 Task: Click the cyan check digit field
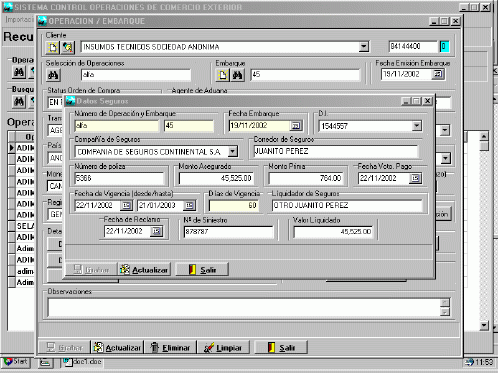[444, 47]
